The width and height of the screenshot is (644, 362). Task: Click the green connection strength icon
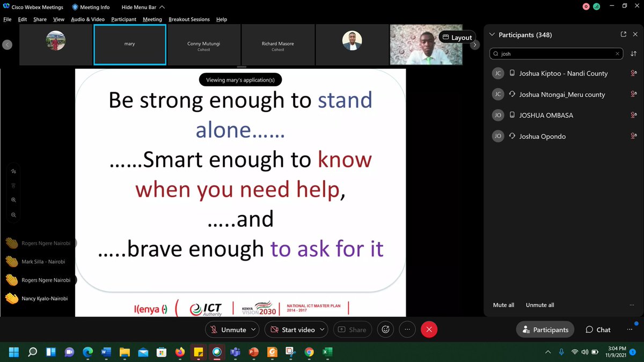[596, 6]
